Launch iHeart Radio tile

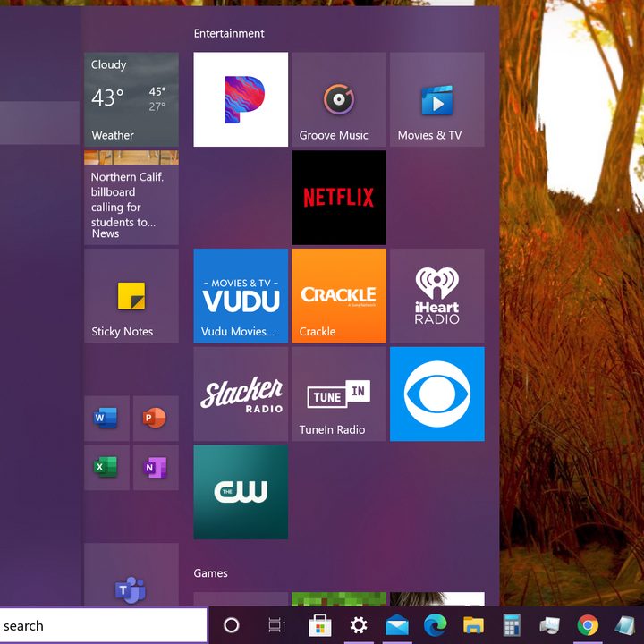click(x=437, y=295)
